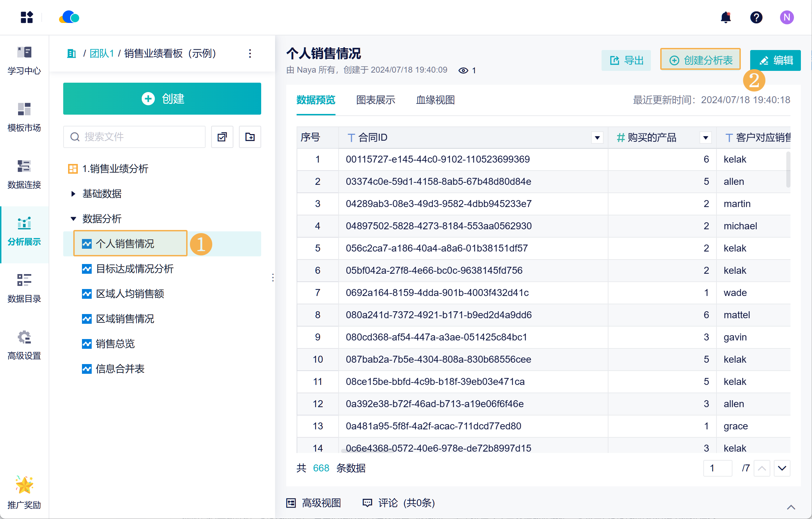This screenshot has width=812, height=519.
Task: Click the new folder icon
Action: [250, 137]
